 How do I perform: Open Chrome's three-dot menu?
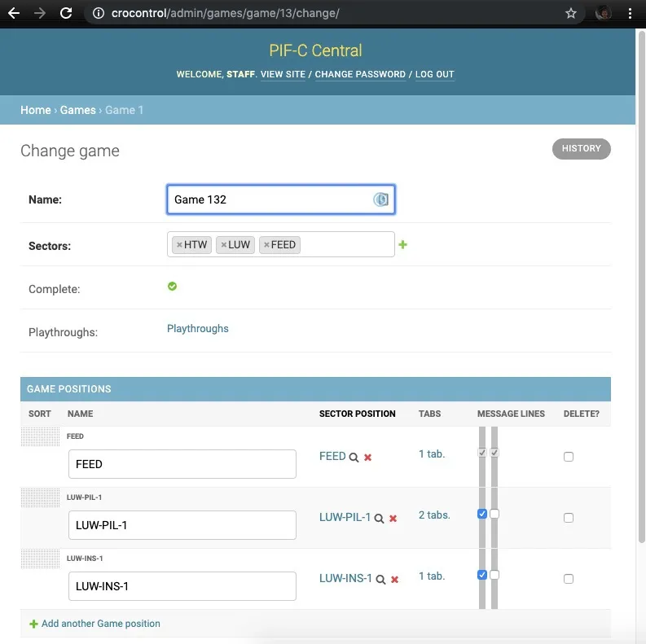pyautogui.click(x=631, y=14)
